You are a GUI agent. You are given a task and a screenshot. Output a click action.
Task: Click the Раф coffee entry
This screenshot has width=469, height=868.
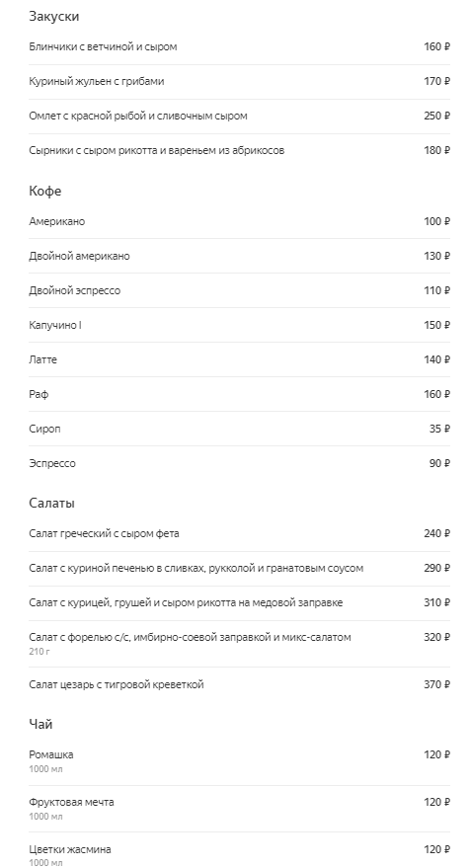239,394
